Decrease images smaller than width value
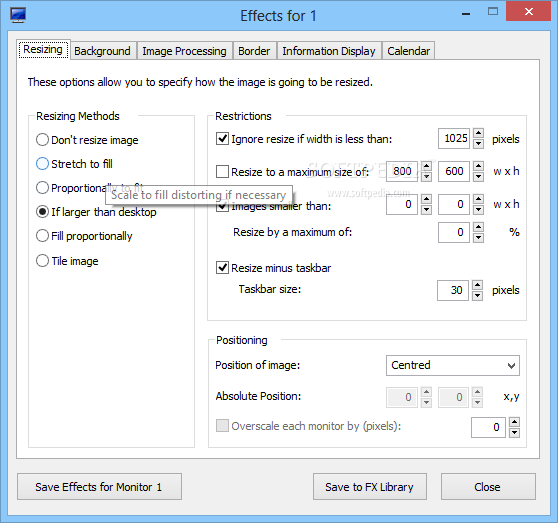The image size is (558, 523). [x=426, y=209]
